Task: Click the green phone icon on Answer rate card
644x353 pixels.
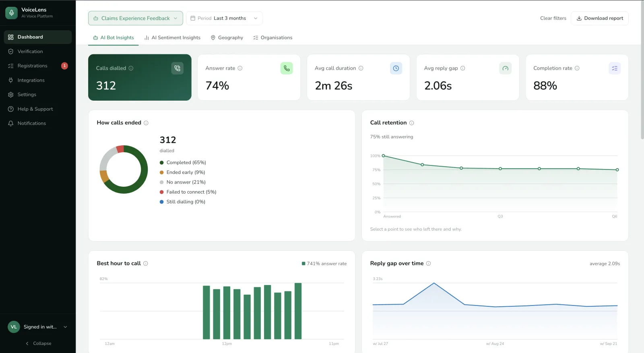Action: (287, 68)
